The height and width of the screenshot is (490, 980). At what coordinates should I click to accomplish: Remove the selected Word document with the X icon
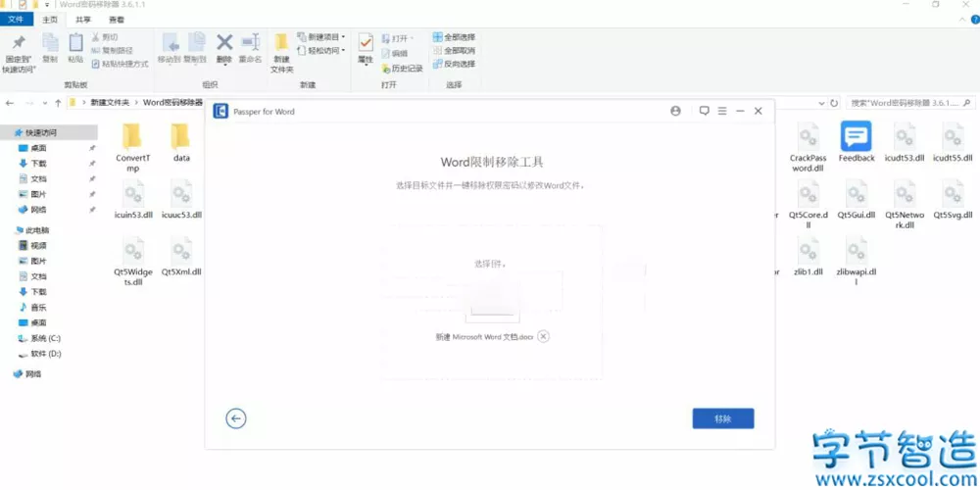click(544, 336)
